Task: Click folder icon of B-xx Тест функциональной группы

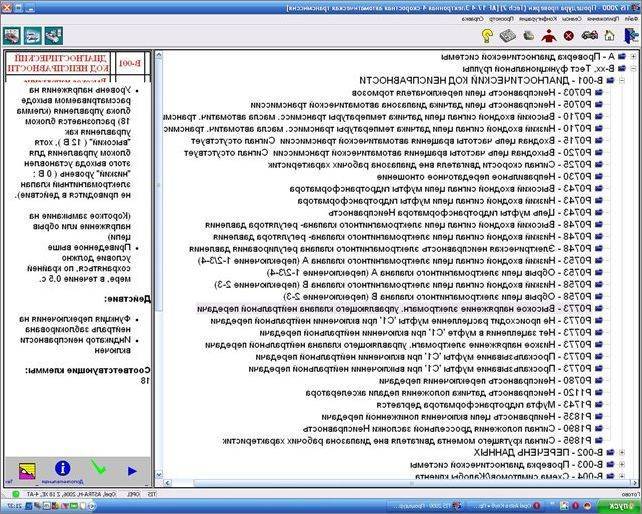Action: coord(622,68)
